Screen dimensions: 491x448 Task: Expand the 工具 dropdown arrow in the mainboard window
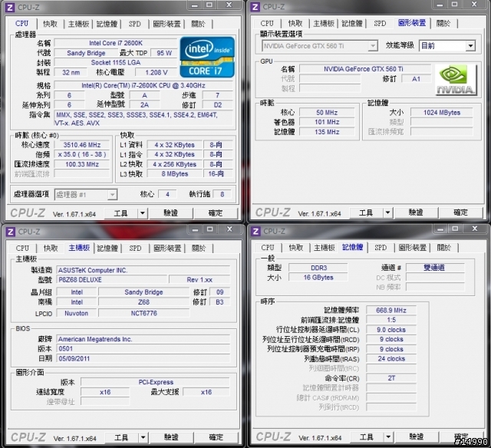pos(143,437)
